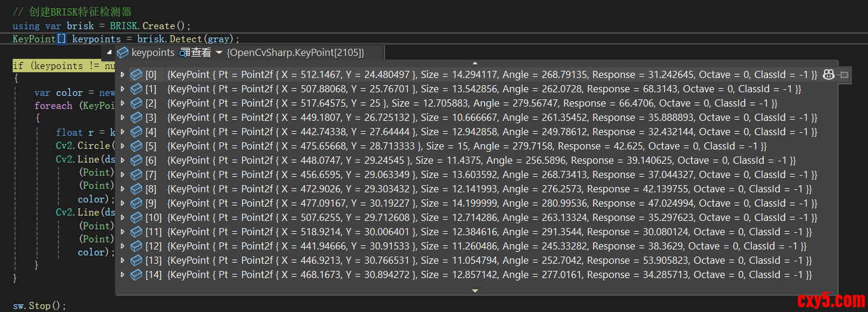This screenshot has height=312, width=868.
Task: Select the value of element [10]
Action: pos(492,217)
